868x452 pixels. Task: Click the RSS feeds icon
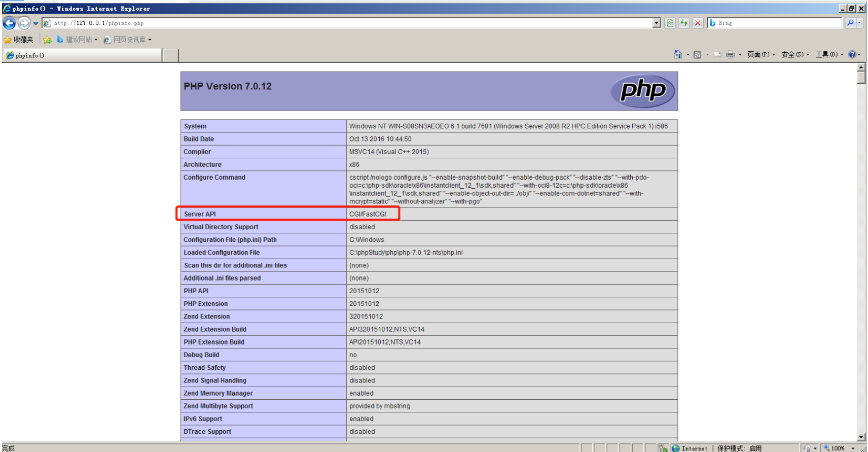(697, 55)
